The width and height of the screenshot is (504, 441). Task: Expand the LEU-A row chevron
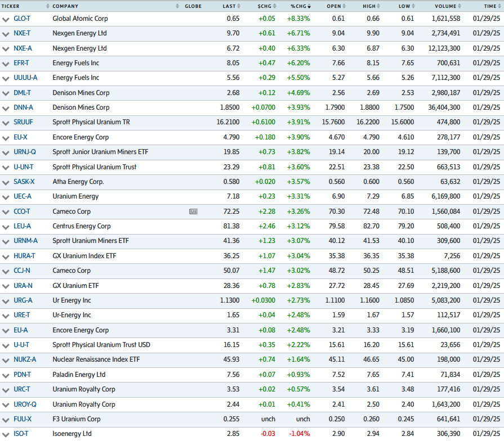6,227
